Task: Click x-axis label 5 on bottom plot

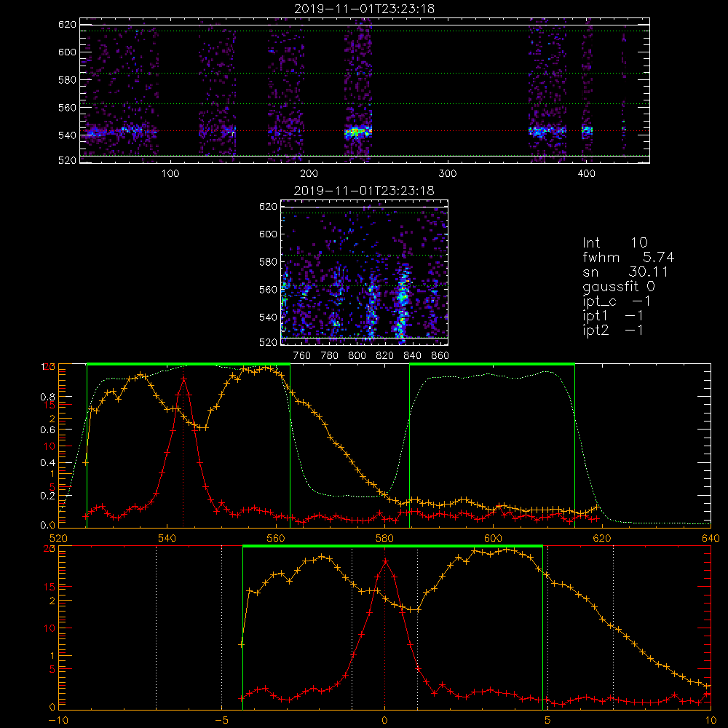Action: coord(547,720)
